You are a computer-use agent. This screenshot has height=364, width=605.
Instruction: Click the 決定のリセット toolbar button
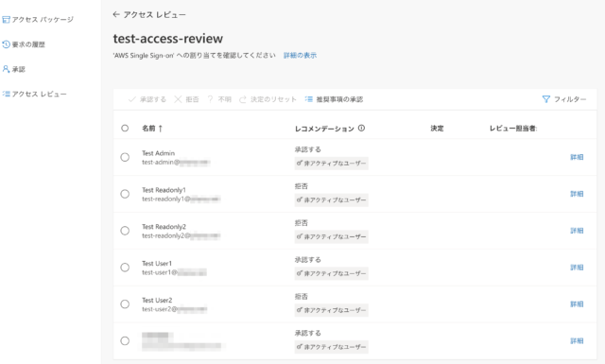pos(268,99)
